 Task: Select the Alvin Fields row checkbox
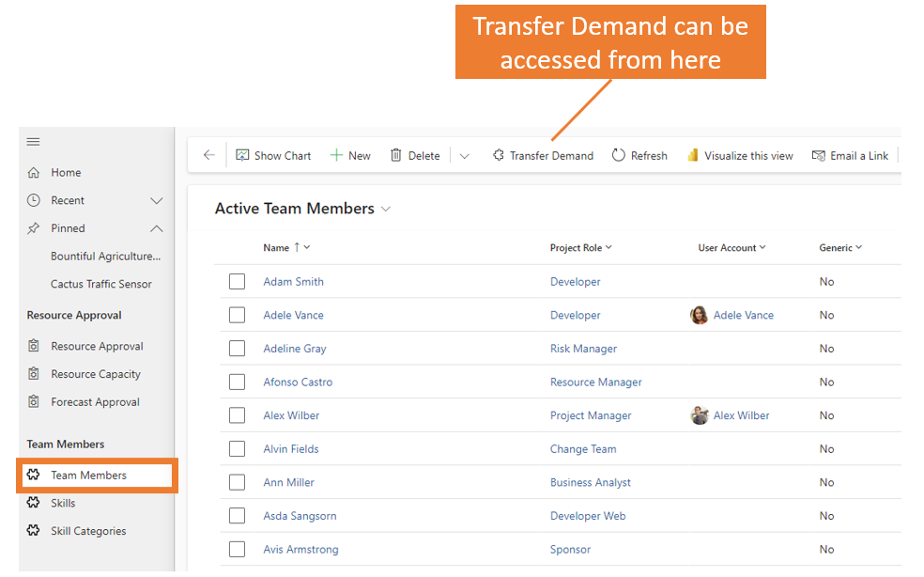coord(237,449)
